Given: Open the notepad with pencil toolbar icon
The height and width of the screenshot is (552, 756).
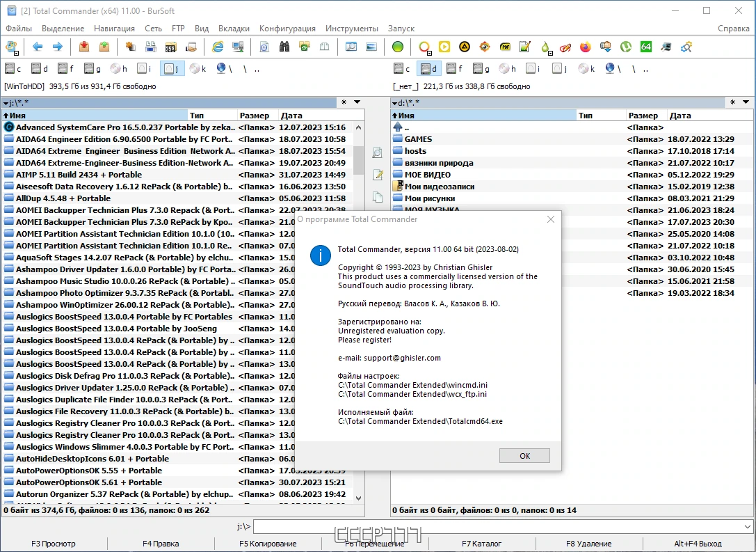Looking at the screenshot, I should pos(525,47).
